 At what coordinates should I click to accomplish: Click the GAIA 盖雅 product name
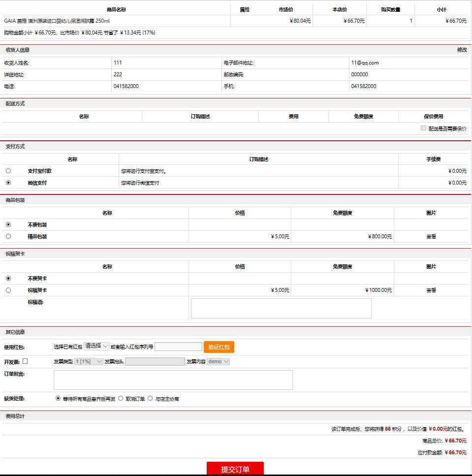[57, 21]
